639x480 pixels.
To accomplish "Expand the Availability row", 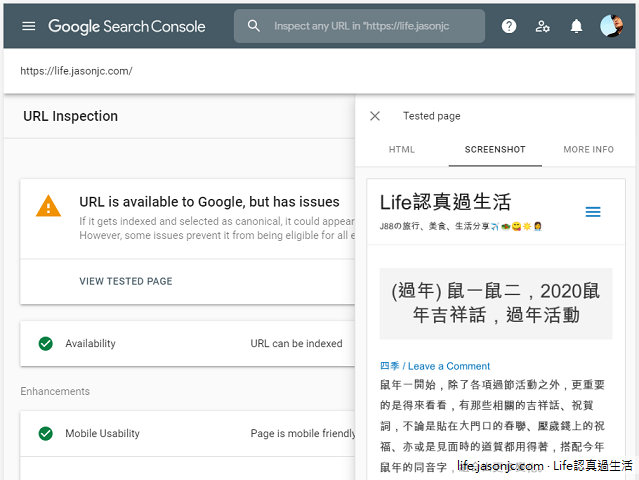I will [x=187, y=343].
